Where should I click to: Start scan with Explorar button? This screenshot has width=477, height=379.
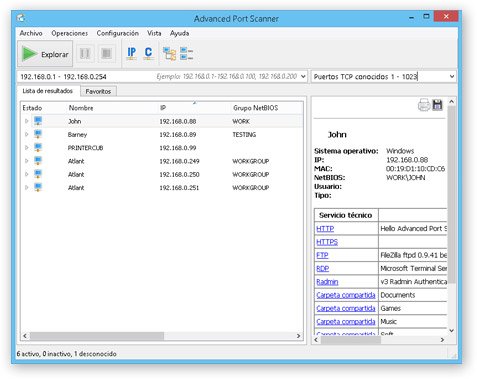(x=45, y=54)
